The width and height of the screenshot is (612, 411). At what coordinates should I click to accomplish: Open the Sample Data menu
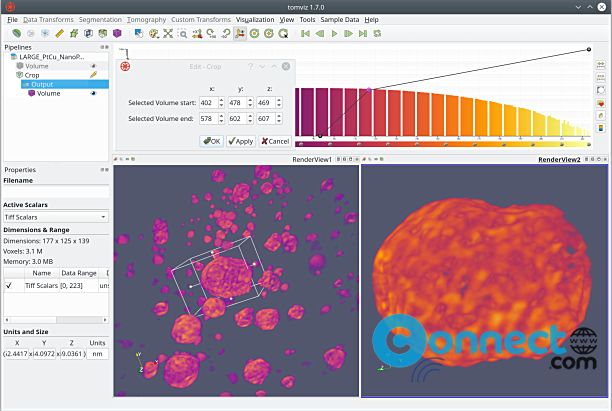[340, 20]
